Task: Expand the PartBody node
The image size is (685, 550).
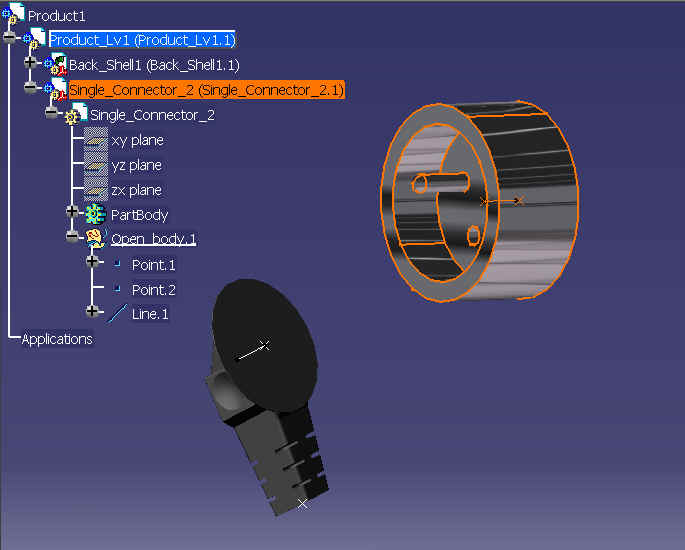Action: 72,212
